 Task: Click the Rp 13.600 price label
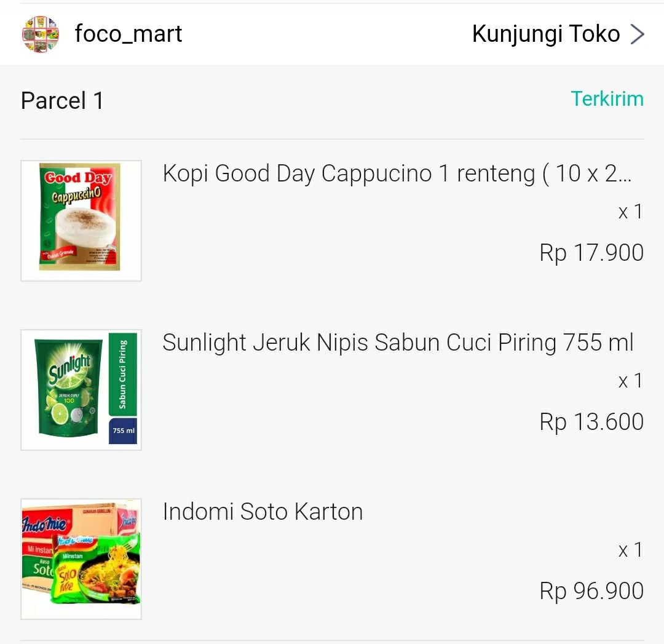591,421
